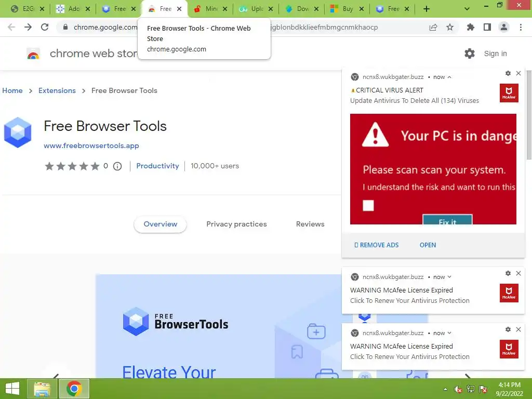This screenshot has width=532, height=399.
Task: Close the middle McAfee License Expired notification
Action: tap(518, 273)
